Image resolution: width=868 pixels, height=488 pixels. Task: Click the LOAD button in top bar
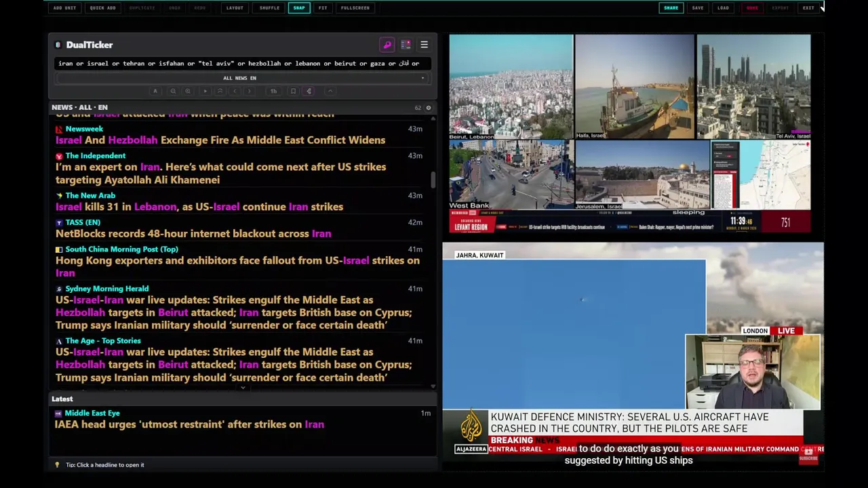tap(724, 8)
